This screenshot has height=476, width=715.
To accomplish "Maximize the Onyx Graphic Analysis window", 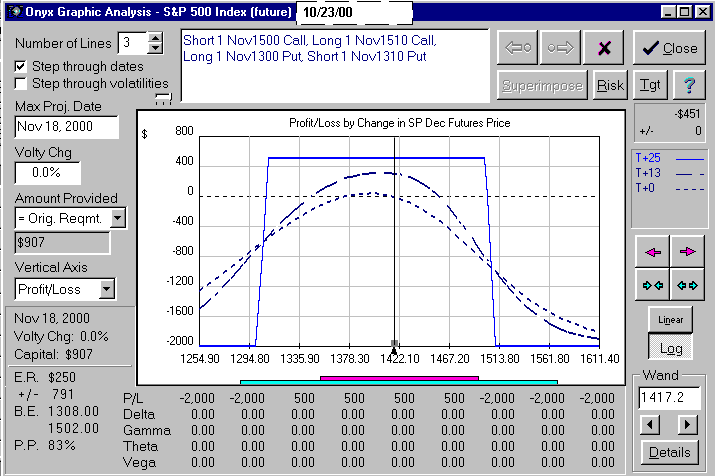I will pos(685,11).
